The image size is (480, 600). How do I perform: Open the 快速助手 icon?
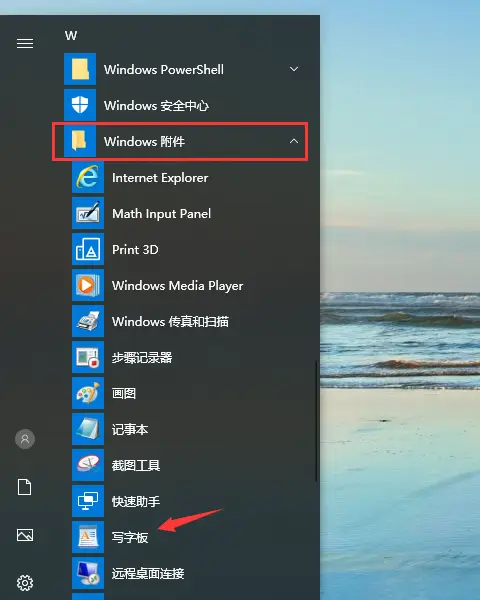pos(88,501)
